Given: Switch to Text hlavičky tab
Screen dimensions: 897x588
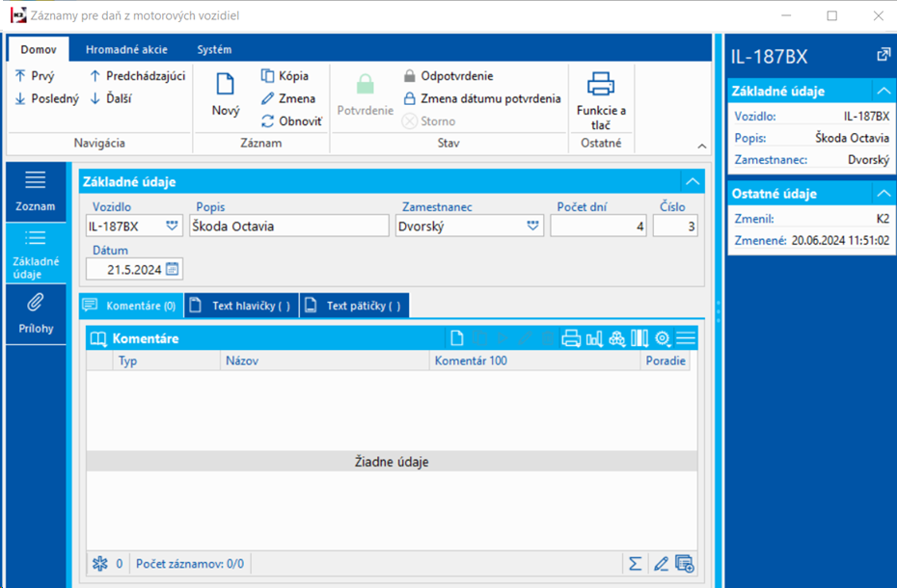Looking at the screenshot, I should (242, 306).
